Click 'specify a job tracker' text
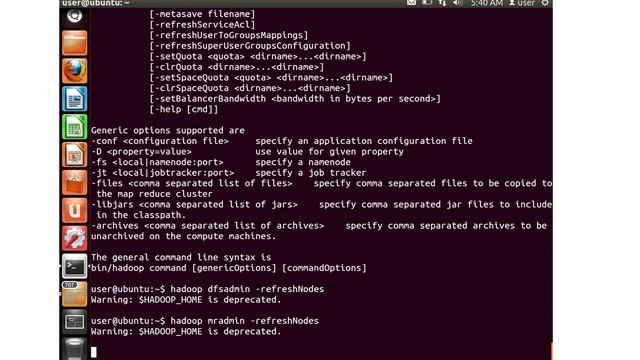 311,173
